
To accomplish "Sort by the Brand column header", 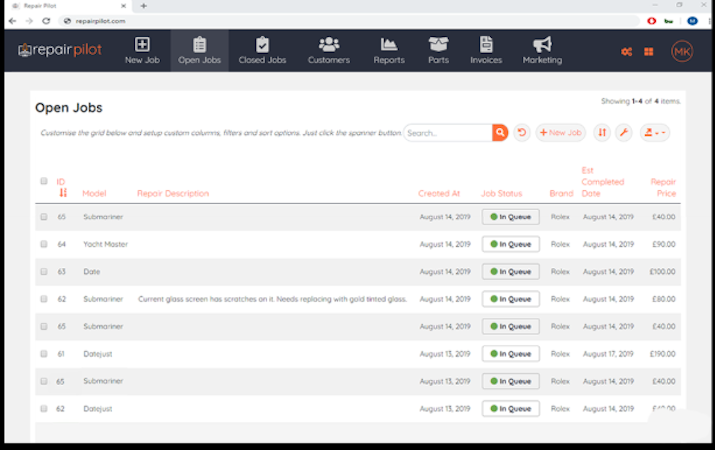I will tap(561, 193).
